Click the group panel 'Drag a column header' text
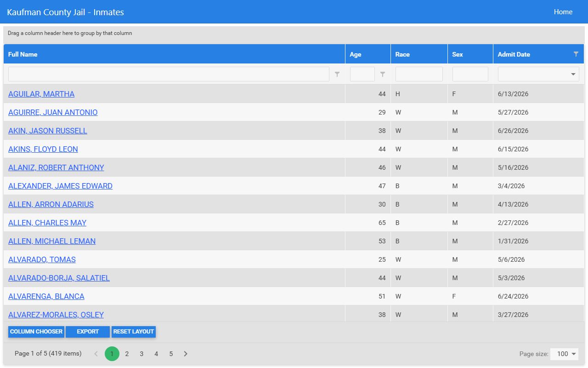 (x=70, y=33)
